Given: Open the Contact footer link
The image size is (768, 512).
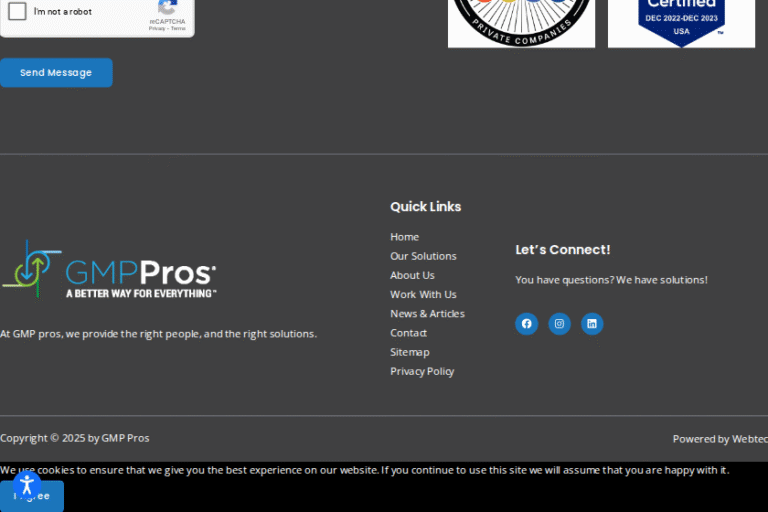Looking at the screenshot, I should click(408, 332).
